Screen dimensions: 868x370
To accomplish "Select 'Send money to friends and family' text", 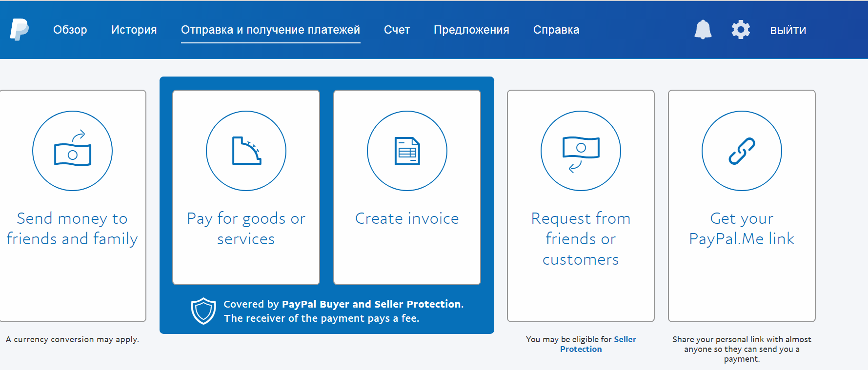I will 72,229.
